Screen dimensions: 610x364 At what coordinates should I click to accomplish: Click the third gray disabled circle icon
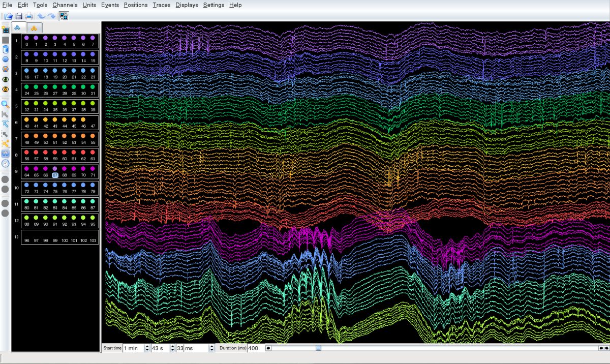pos(5,203)
